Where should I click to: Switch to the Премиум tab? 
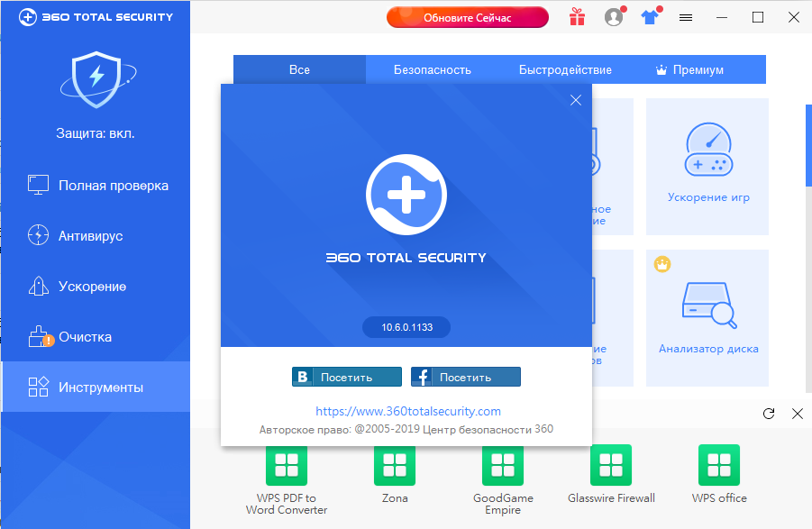pyautogui.click(x=690, y=70)
